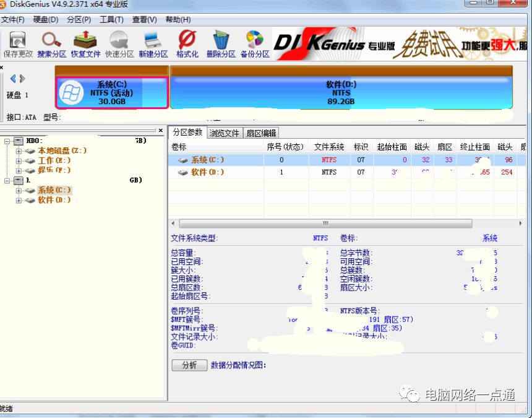
Task: Select 娱乐(F:) in the disk tree
Action: [x=54, y=170]
